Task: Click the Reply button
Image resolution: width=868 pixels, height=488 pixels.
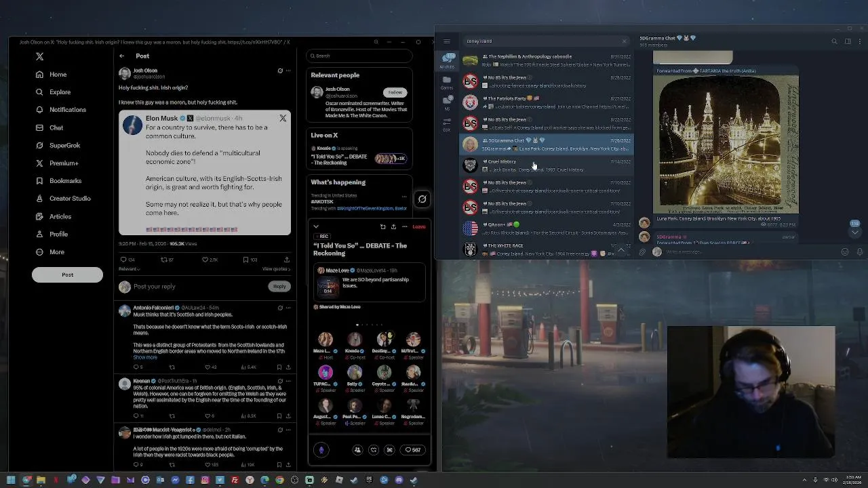Action: click(279, 287)
